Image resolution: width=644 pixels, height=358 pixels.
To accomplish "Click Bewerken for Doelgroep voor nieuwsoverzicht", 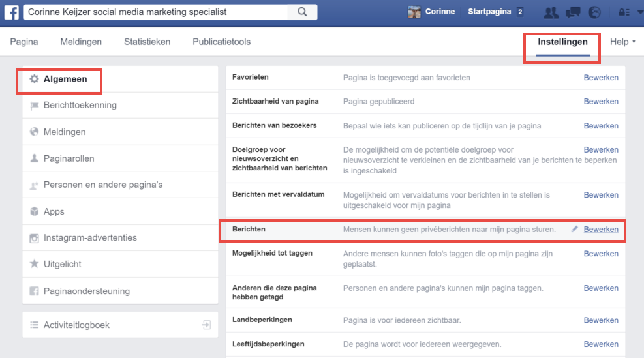I will click(x=601, y=150).
